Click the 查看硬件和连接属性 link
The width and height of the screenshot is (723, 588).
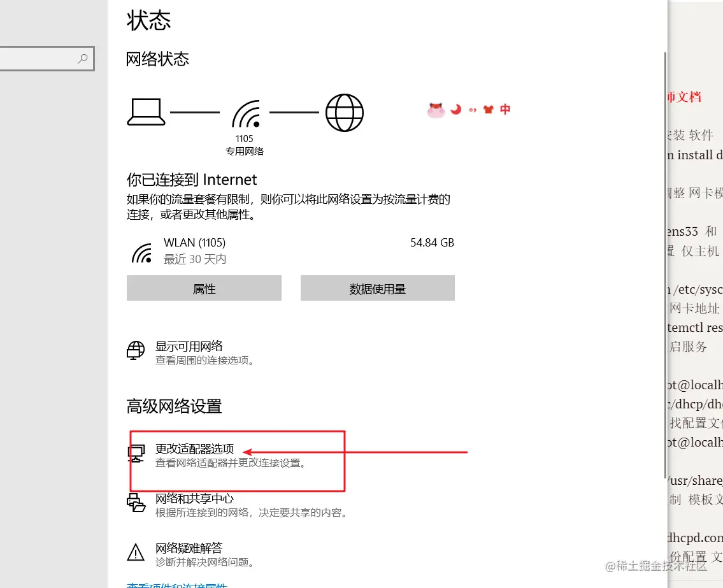[177, 585]
